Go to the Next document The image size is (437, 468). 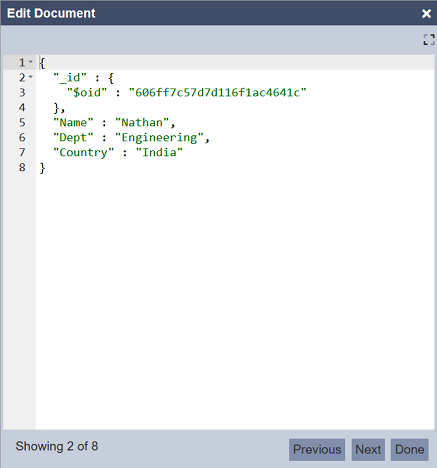tap(368, 450)
